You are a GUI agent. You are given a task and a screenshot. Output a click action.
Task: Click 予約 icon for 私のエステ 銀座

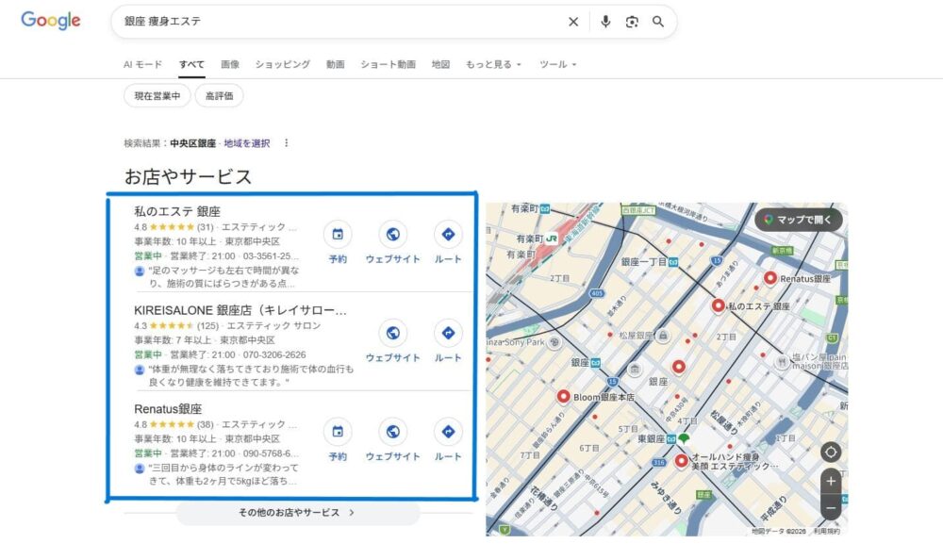click(338, 235)
